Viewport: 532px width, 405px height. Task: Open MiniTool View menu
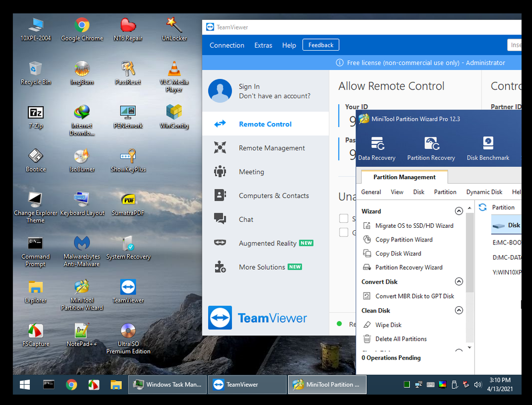coord(397,192)
